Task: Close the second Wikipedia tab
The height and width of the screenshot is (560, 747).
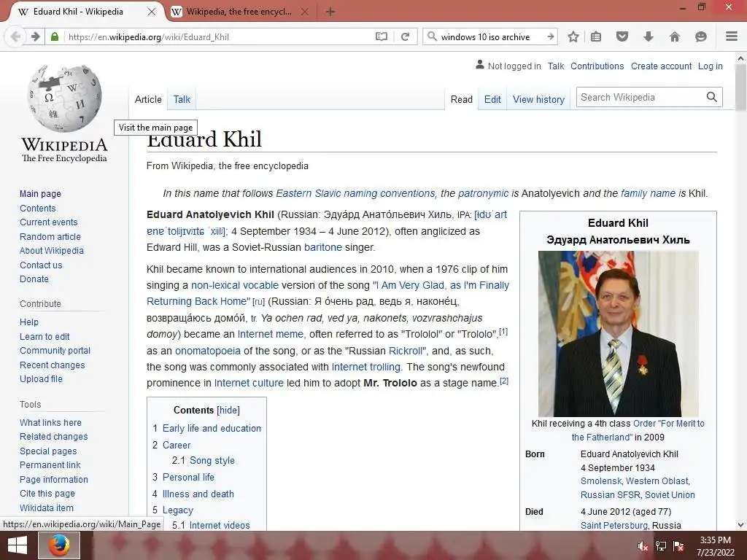Action: 305,12
